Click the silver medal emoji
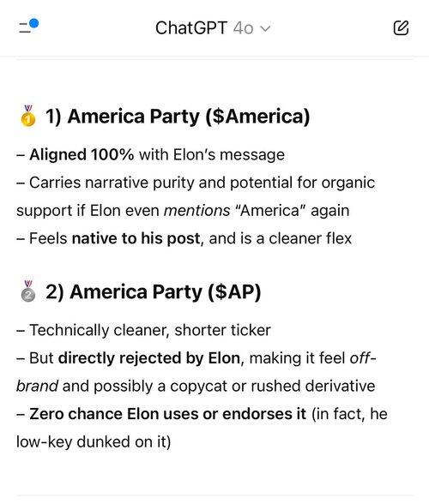429x504 pixels. coord(28,291)
